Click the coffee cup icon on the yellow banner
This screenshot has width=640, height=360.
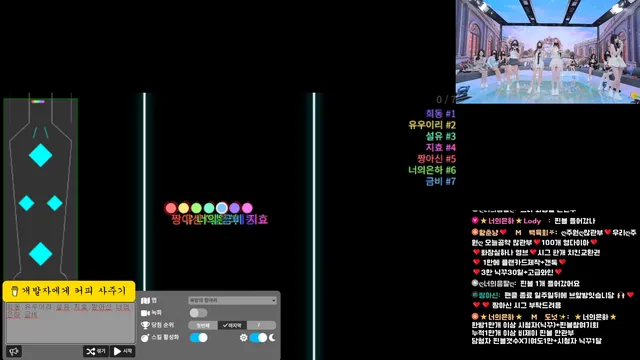(15, 291)
